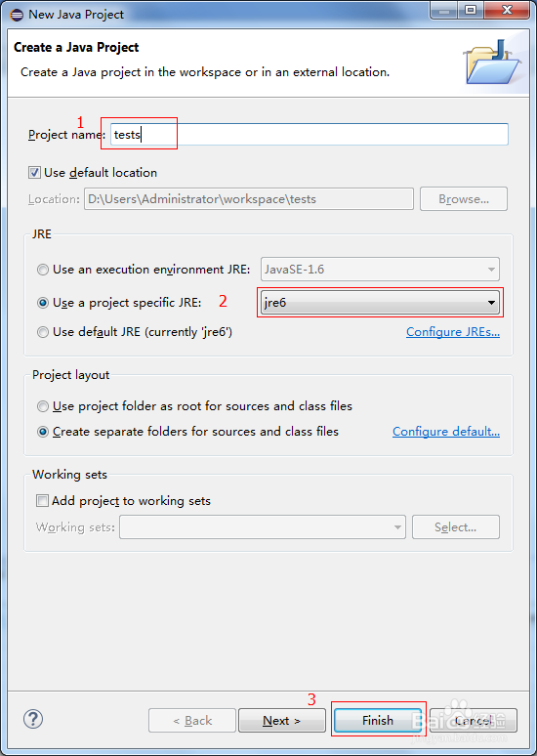Maximize the New Java Project window
This screenshot has height=756, width=537.
(x=471, y=11)
